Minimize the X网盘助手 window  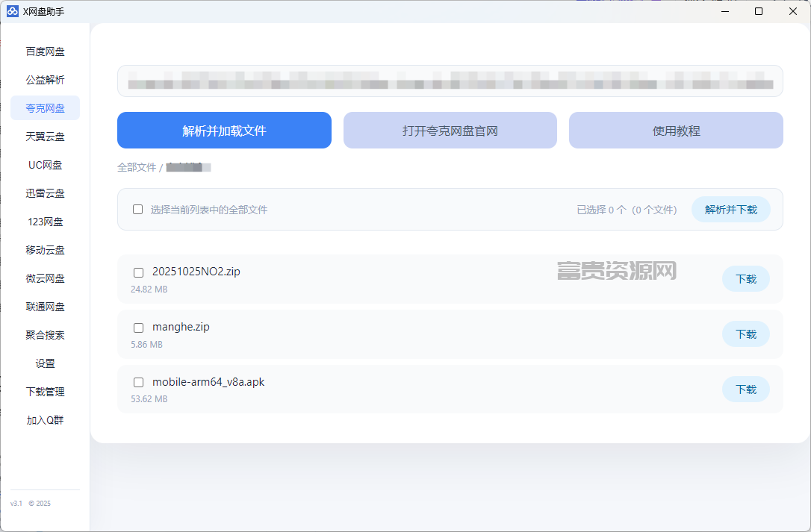point(725,11)
